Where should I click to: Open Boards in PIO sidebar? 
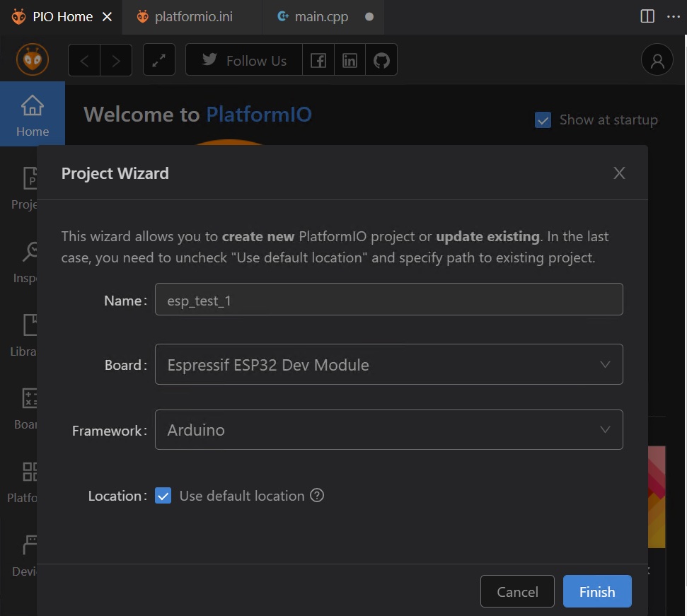coord(25,409)
